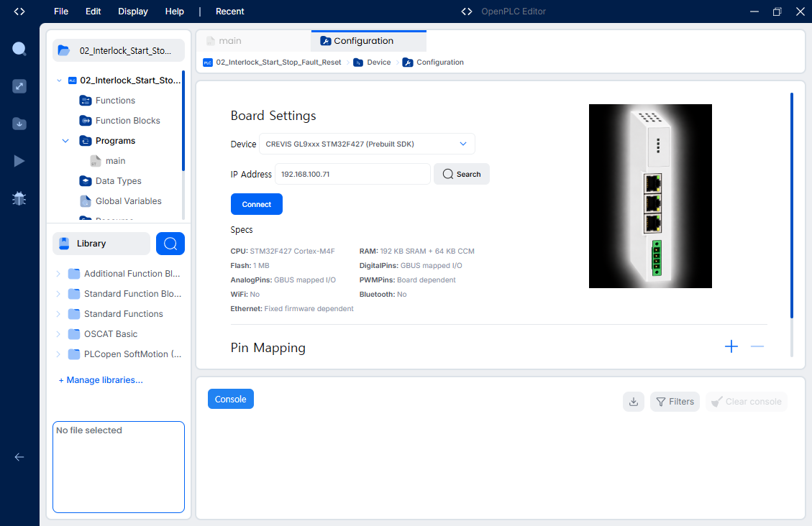Expand Additional Function Blocks library

pos(58,274)
